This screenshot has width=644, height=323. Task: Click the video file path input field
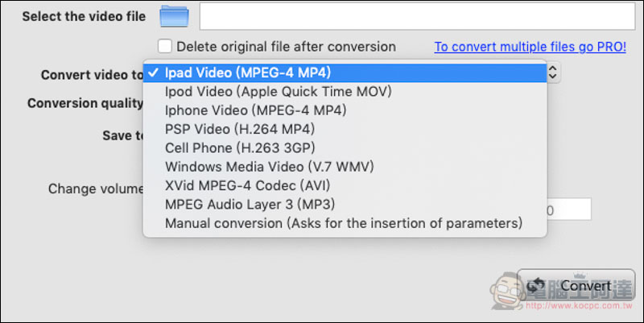417,16
